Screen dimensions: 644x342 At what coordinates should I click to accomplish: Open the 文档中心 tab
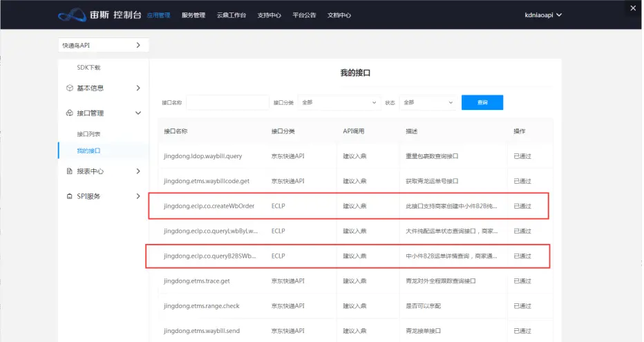339,15
